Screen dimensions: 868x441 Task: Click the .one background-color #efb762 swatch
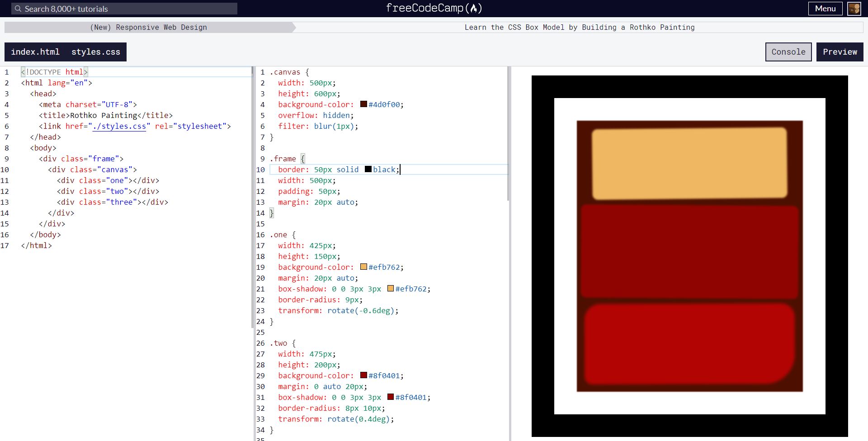tap(363, 267)
